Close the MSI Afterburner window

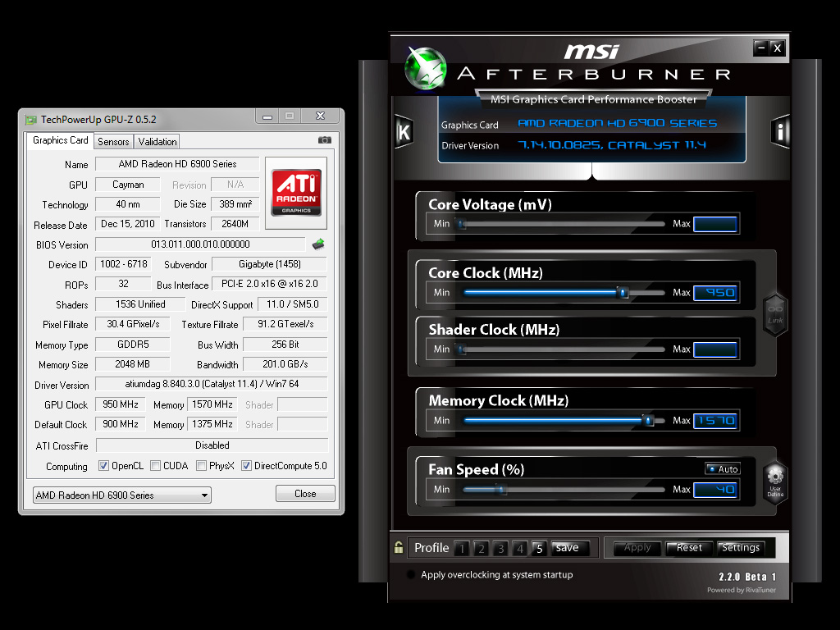point(778,48)
